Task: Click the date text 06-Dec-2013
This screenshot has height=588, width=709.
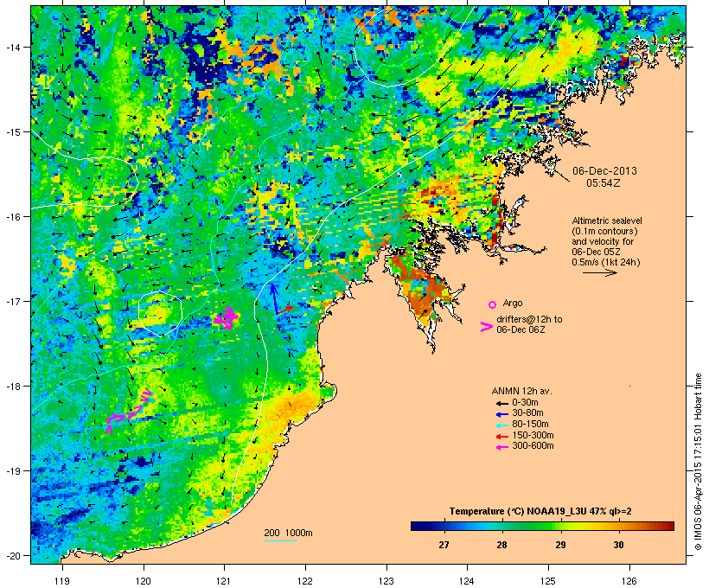Action: 604,171
